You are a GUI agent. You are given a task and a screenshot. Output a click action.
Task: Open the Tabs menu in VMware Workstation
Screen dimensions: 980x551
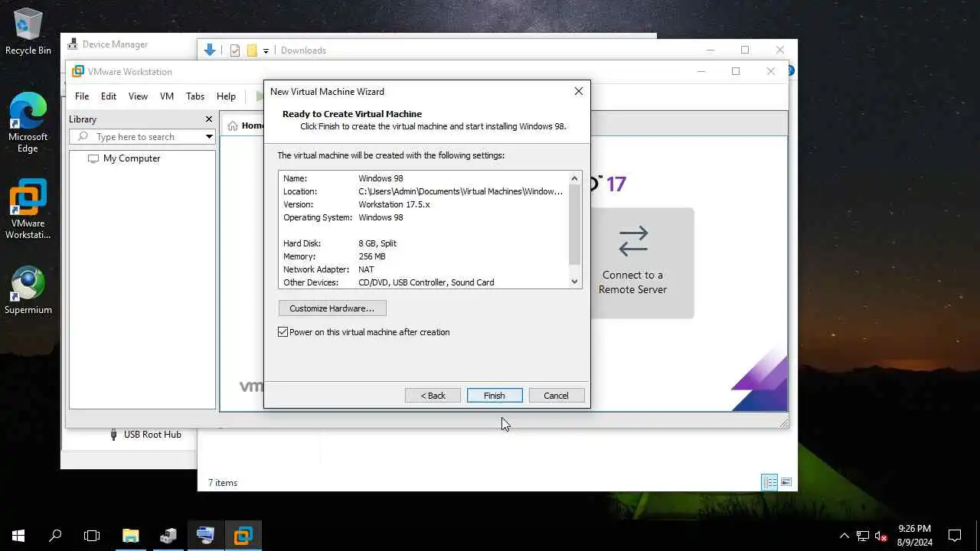195,96
